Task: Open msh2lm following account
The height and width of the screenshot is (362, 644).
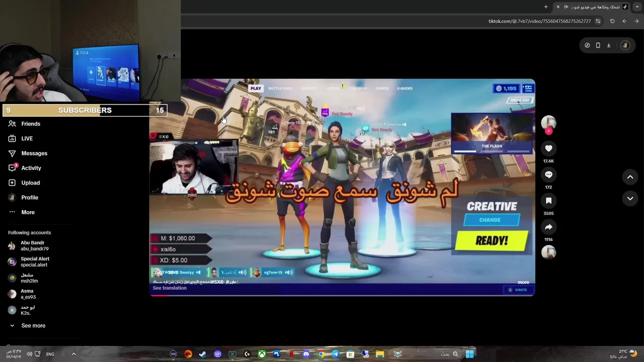Action: [23, 278]
